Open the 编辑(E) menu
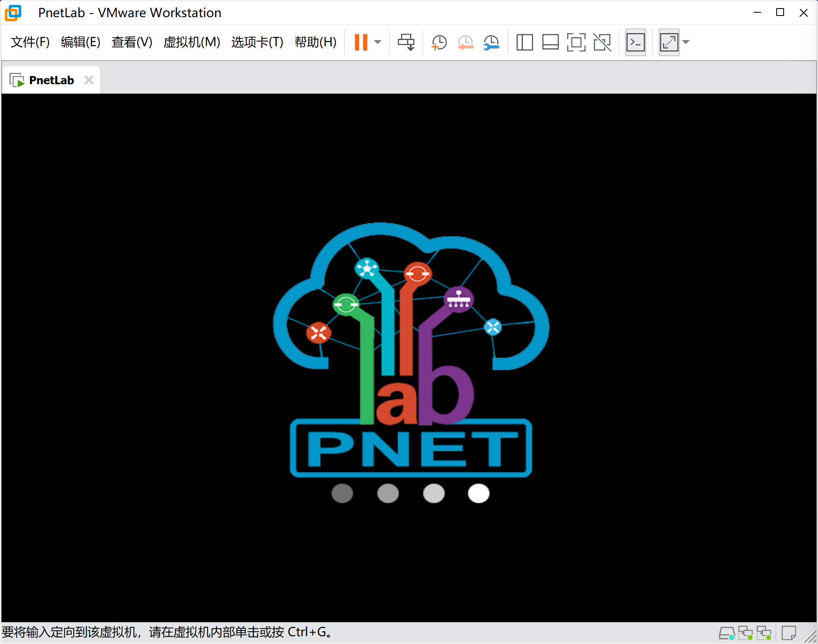Screen dimensions: 818x644 pyautogui.click(x=81, y=42)
